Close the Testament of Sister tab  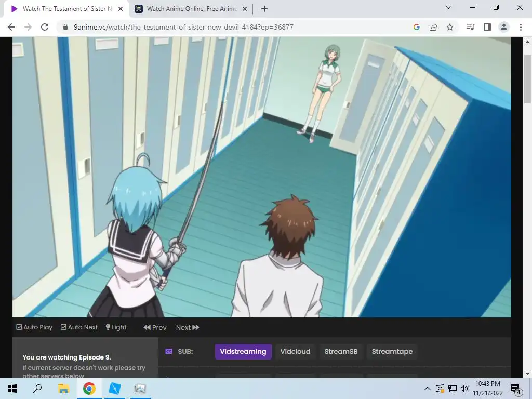click(121, 9)
